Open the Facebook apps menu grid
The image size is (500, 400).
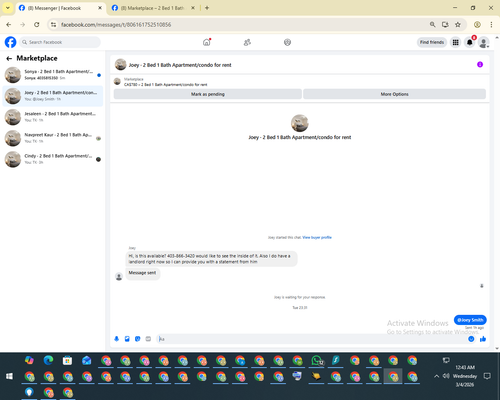[x=455, y=42]
